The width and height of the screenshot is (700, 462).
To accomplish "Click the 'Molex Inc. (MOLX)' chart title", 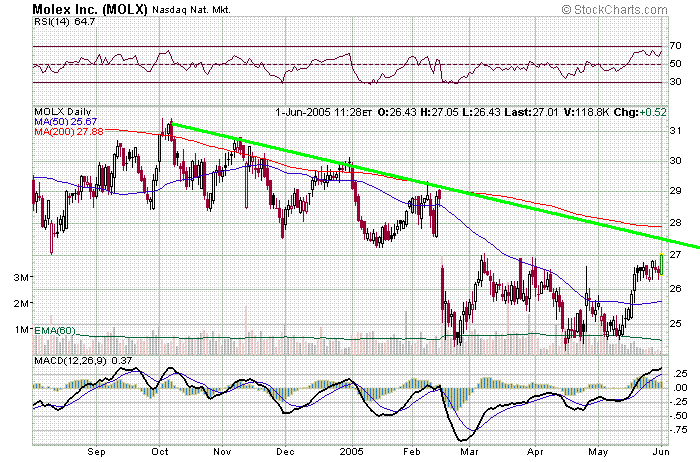I will click(x=90, y=9).
